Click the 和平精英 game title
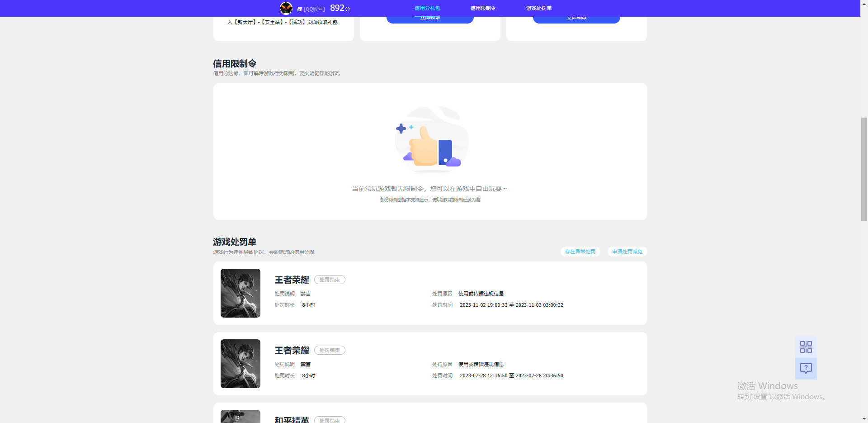This screenshot has height=423, width=868. pyautogui.click(x=292, y=419)
